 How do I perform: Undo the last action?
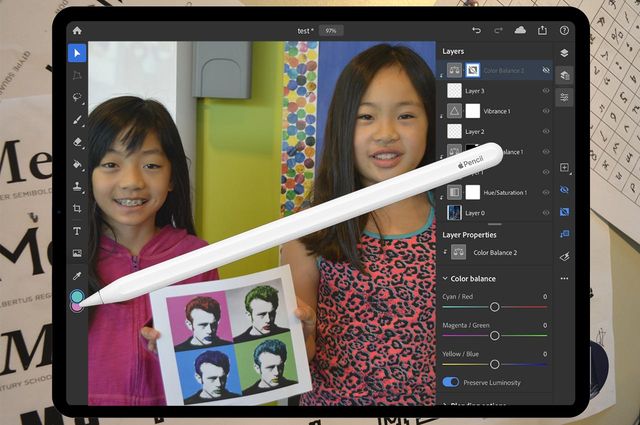476,30
